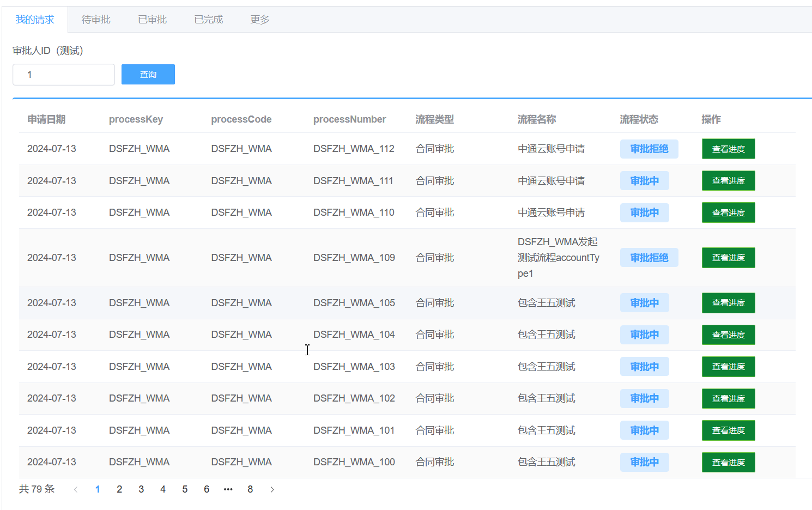Image resolution: width=812 pixels, height=510 pixels.
Task: View progress for DSFZH_WMA_104
Action: 728,335
